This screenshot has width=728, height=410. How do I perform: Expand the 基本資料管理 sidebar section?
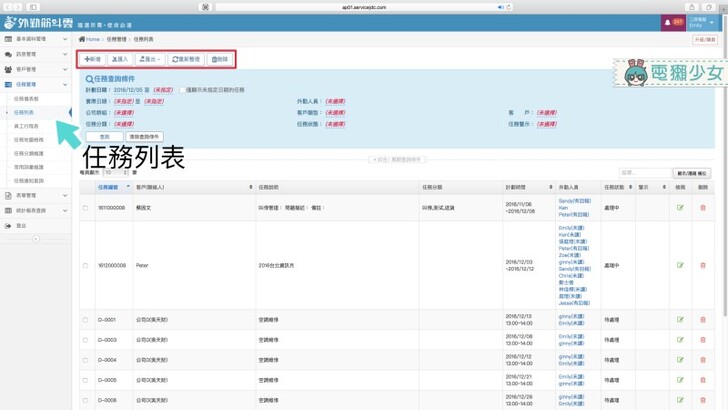point(35,39)
